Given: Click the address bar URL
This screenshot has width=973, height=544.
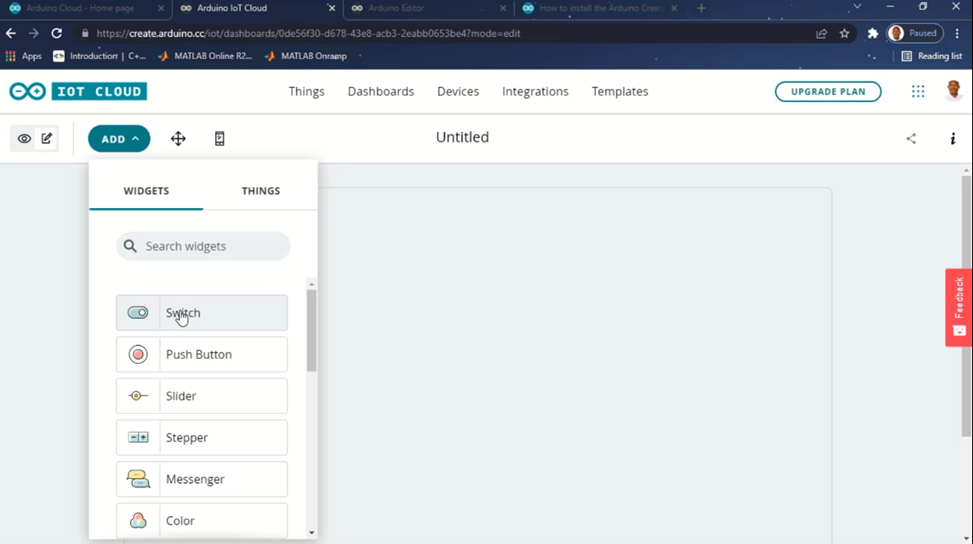Looking at the screenshot, I should (308, 33).
